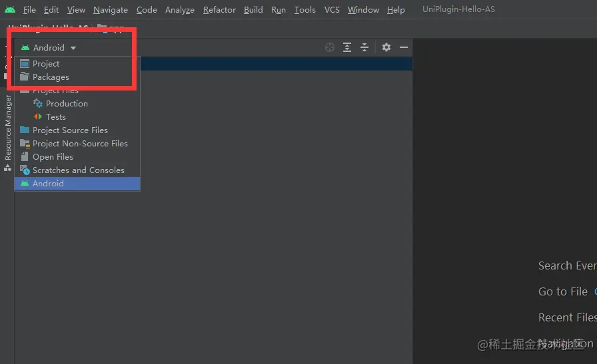The height and width of the screenshot is (364, 597).
Task: Click the Project icon next to Project option
Action: [25, 63]
